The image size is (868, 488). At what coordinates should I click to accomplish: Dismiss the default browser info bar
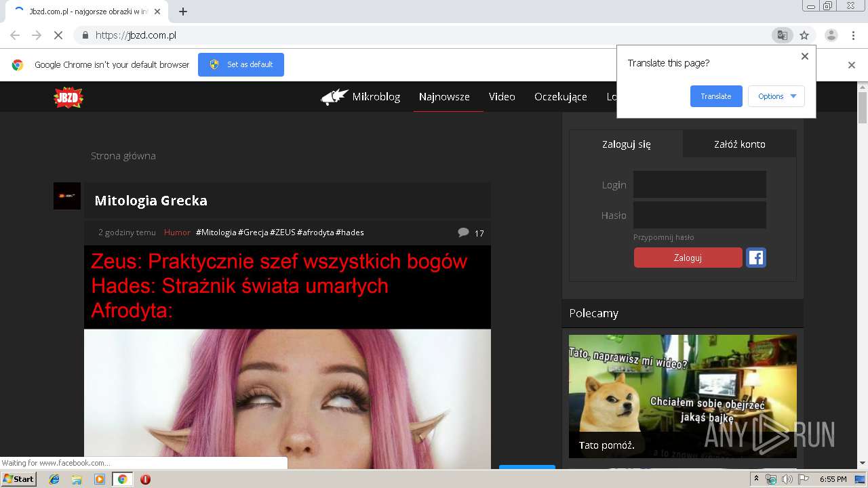click(852, 65)
